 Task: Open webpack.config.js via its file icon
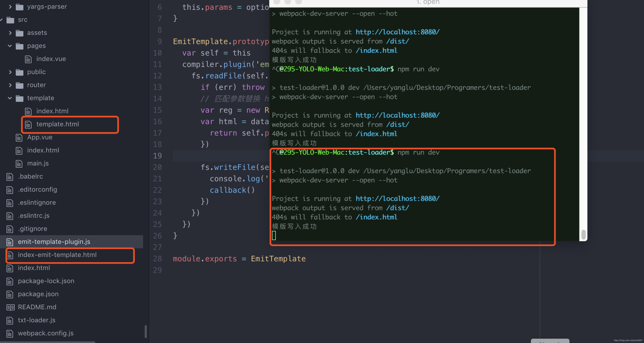coord(10,333)
